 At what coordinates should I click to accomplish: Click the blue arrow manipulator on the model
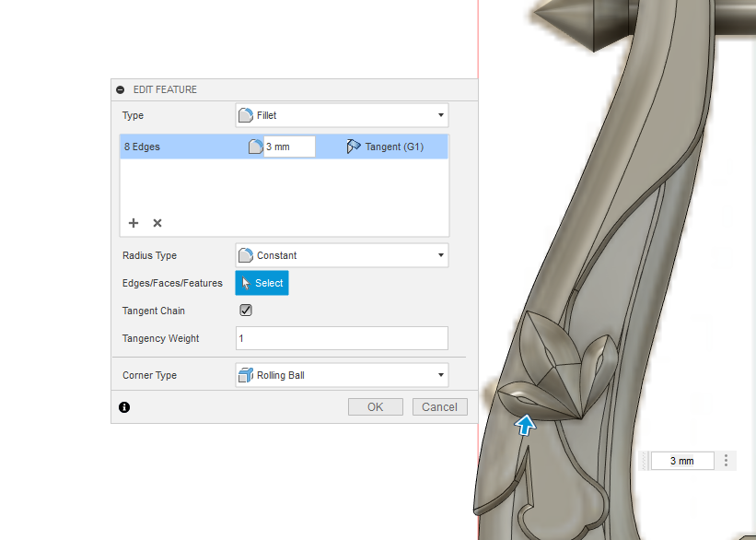pos(524,426)
